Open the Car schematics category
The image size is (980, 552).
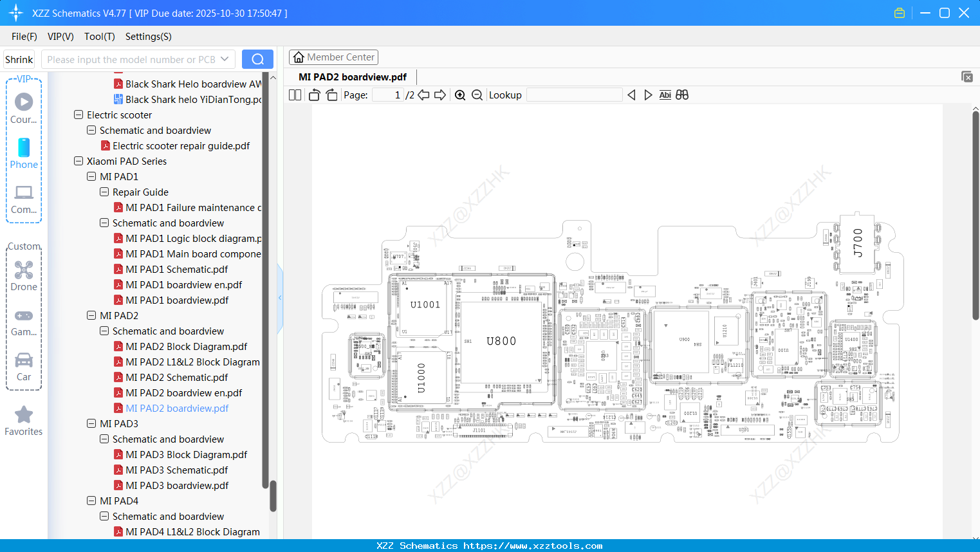click(x=23, y=367)
